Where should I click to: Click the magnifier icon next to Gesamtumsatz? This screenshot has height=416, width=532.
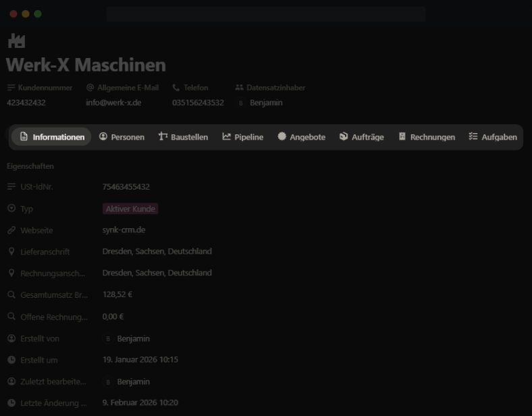coord(11,295)
